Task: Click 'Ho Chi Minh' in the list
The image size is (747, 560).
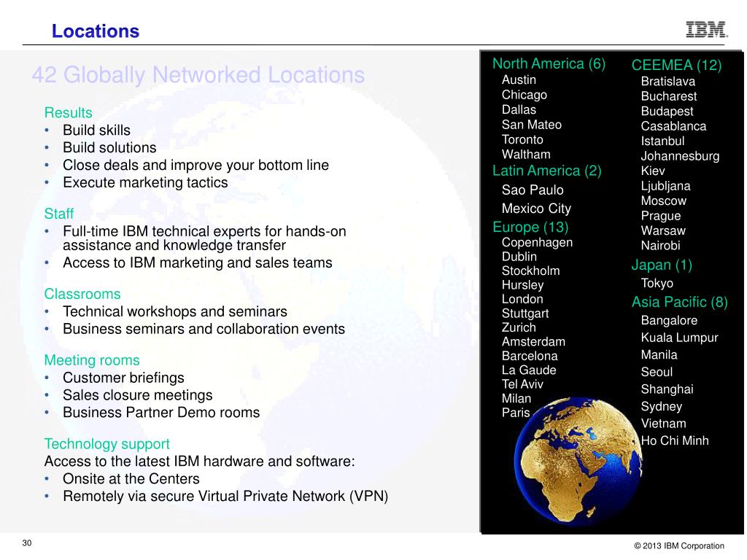Action: click(x=675, y=440)
